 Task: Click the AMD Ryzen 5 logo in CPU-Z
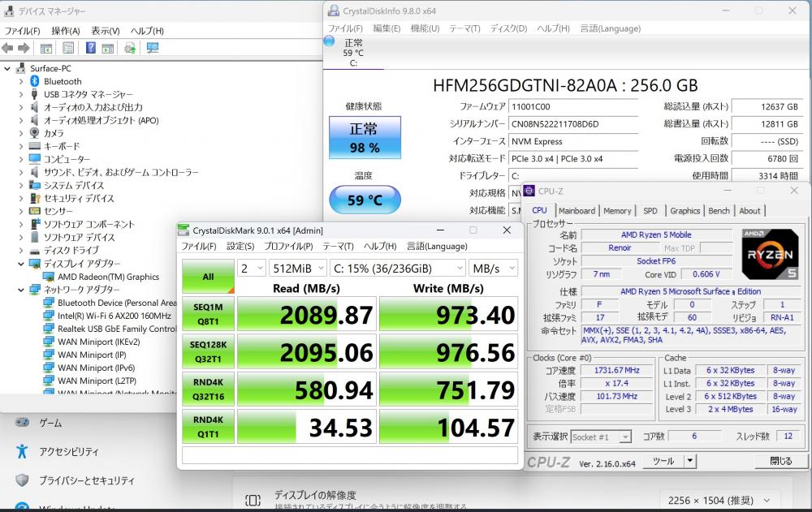tap(770, 254)
